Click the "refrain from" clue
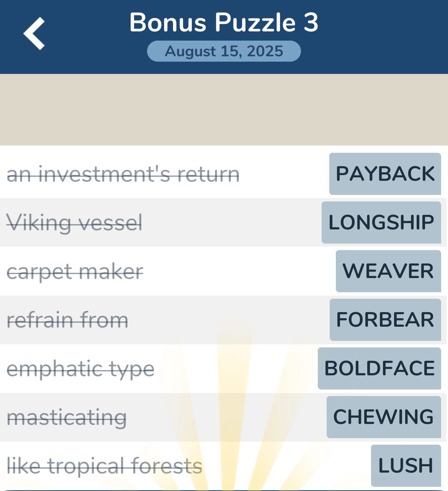 click(67, 320)
